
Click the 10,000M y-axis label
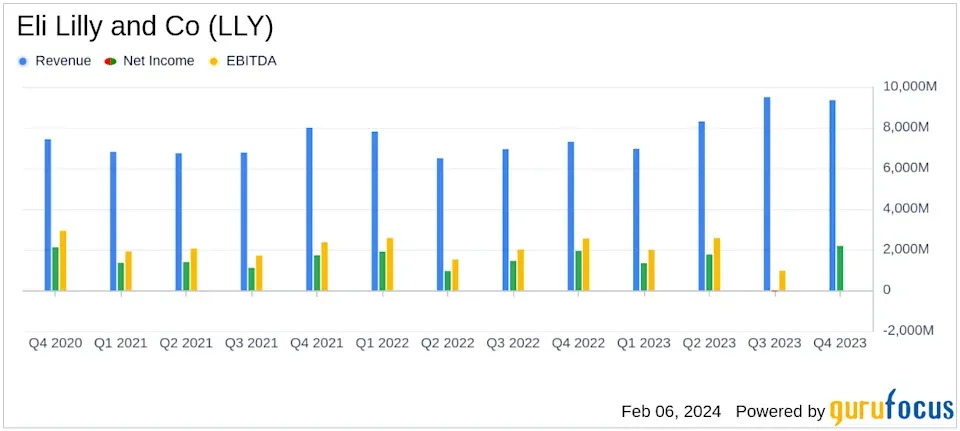(910, 87)
